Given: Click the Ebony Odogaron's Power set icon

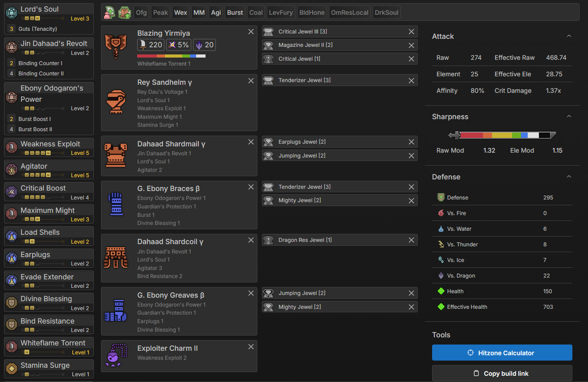Looking at the screenshot, I should (12, 98).
